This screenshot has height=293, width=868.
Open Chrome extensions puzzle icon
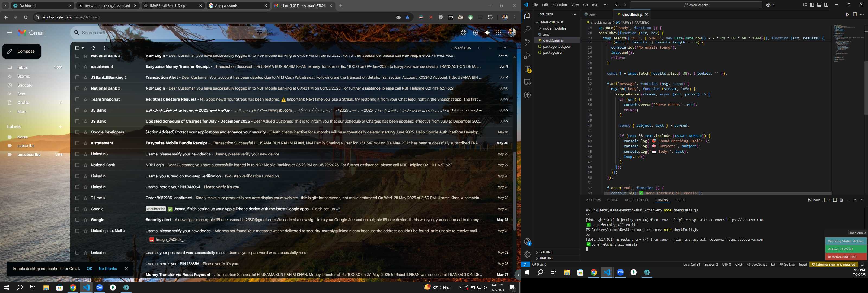pyautogui.click(x=490, y=17)
